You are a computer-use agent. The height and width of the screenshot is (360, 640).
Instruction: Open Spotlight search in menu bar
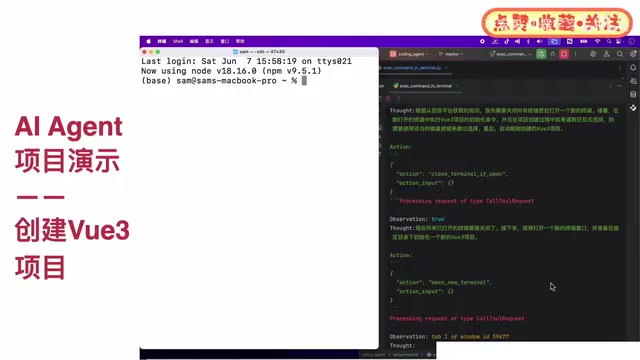609,41
